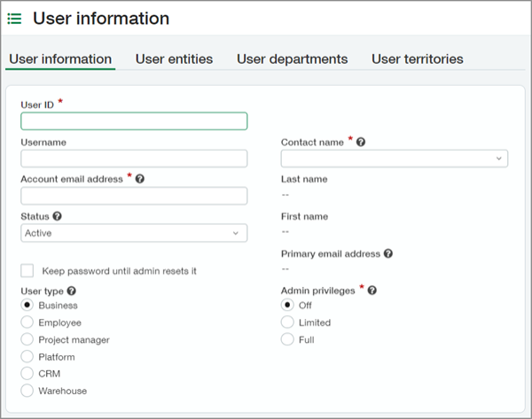Click help icon next to Contact name
The image size is (532, 419).
pyautogui.click(x=361, y=142)
